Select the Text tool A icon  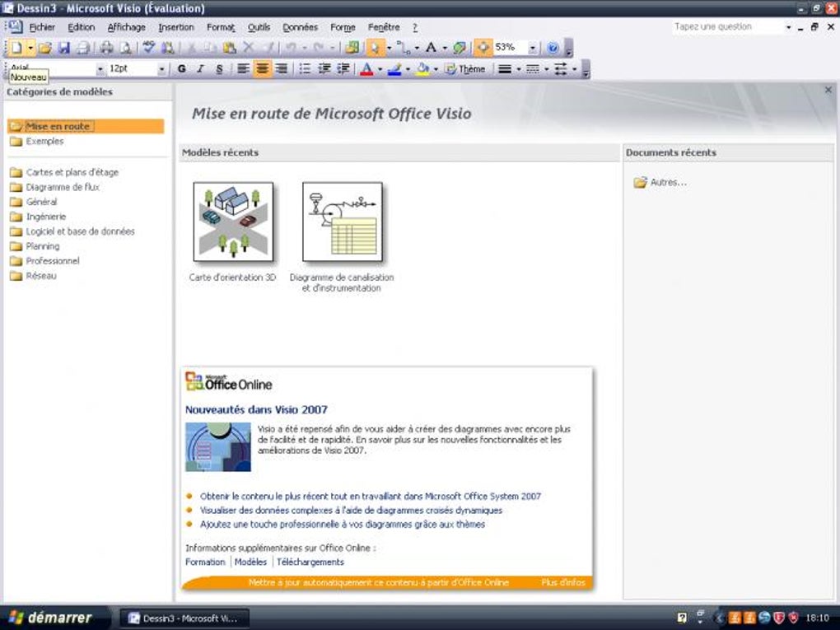pos(431,48)
